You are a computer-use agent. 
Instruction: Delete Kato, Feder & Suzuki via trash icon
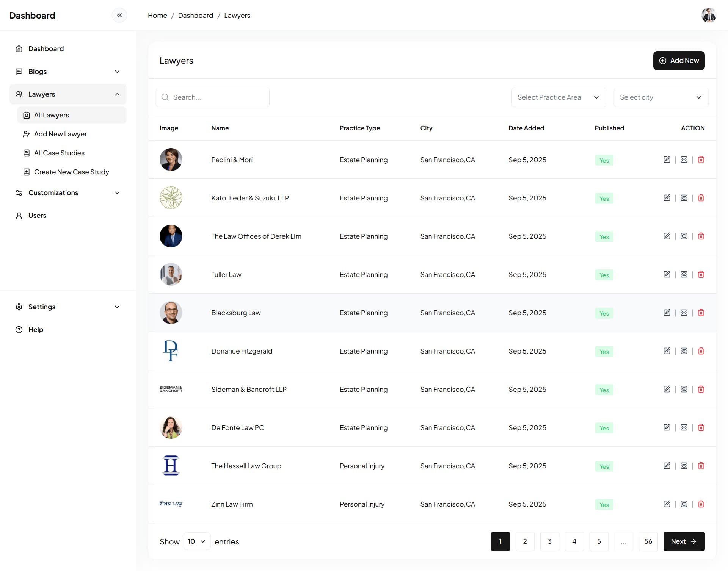pos(701,198)
